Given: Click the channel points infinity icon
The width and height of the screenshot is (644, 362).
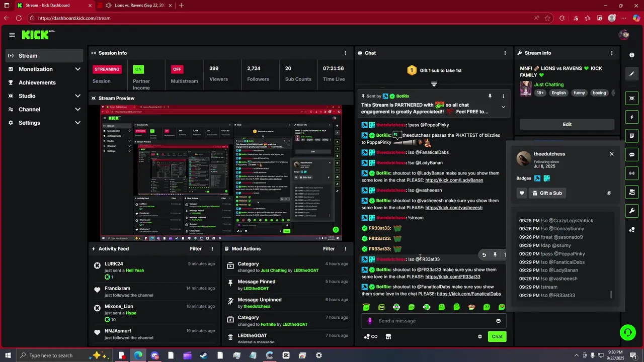Looking at the screenshot, I should [x=371, y=337].
